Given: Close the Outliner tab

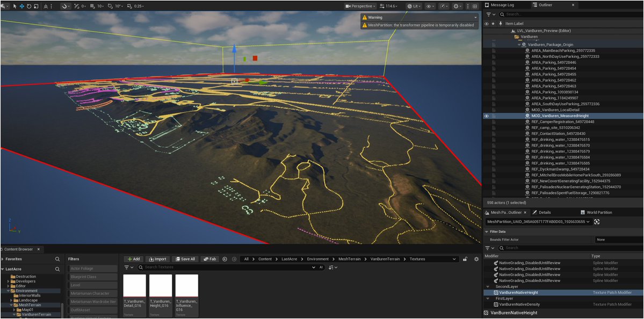Looking at the screenshot, I should click(x=573, y=5).
